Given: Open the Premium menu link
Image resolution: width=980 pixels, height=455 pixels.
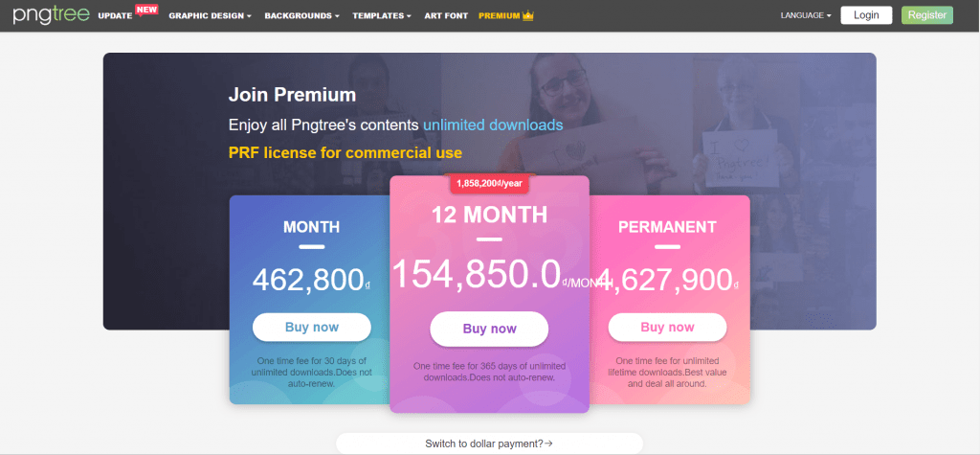Looking at the screenshot, I should [499, 16].
